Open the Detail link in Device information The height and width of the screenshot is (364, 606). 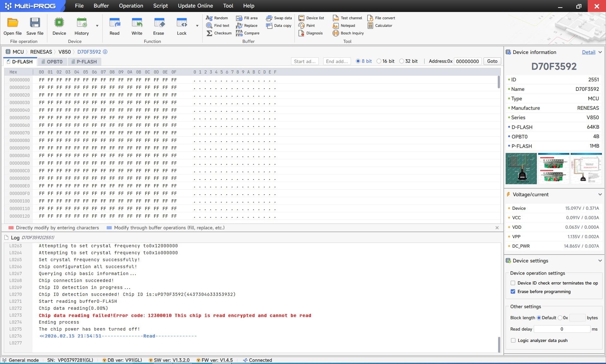589,52
